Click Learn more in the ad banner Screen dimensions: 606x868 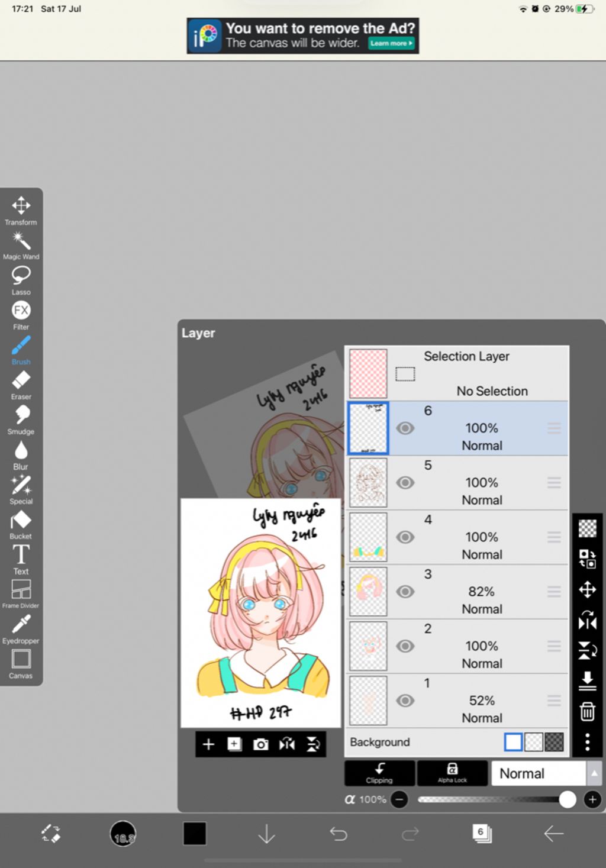pos(391,43)
